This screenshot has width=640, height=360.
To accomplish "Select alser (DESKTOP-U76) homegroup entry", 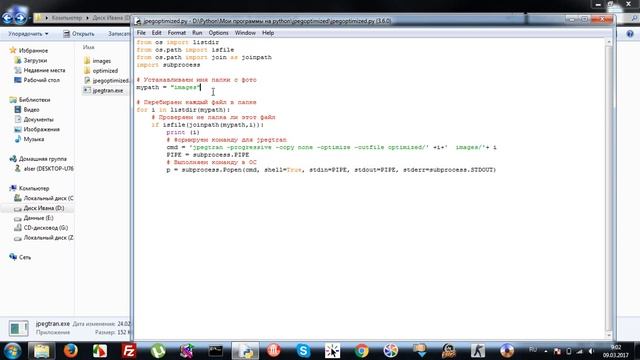I will pos(44,169).
